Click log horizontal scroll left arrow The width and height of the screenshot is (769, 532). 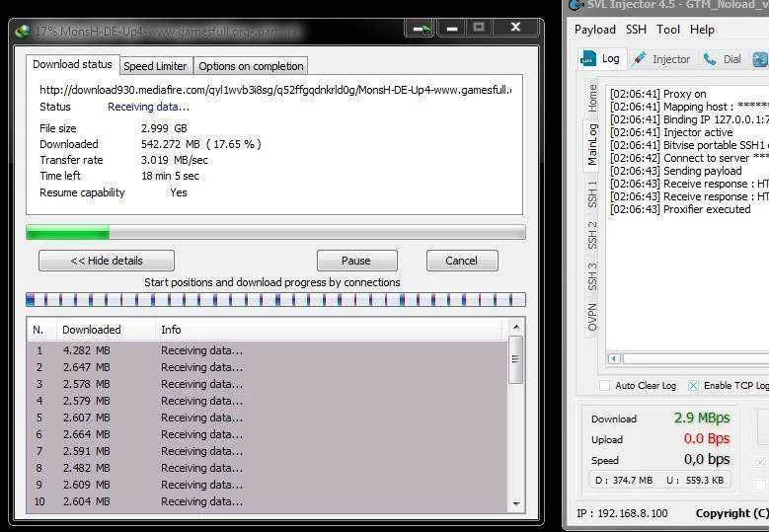(x=614, y=358)
